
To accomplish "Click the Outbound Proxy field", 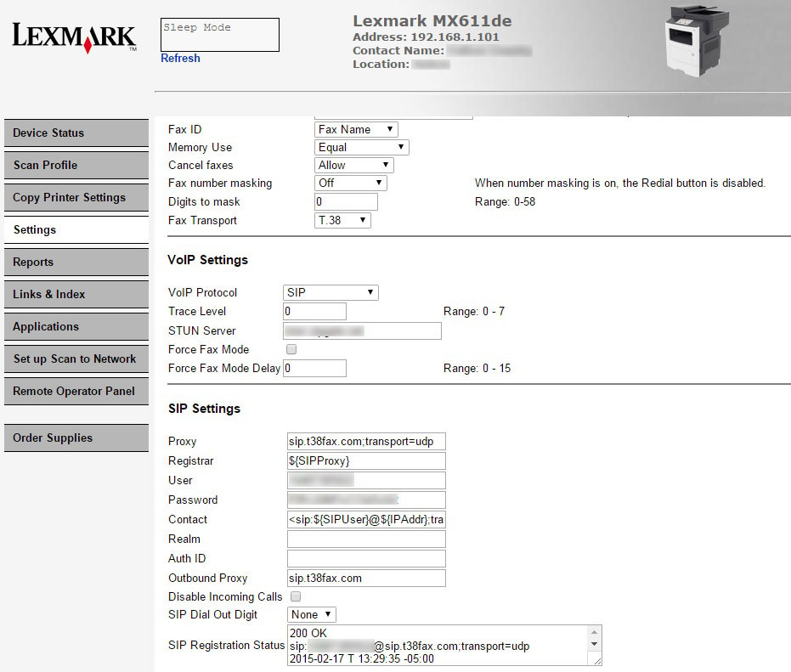I will tap(366, 579).
